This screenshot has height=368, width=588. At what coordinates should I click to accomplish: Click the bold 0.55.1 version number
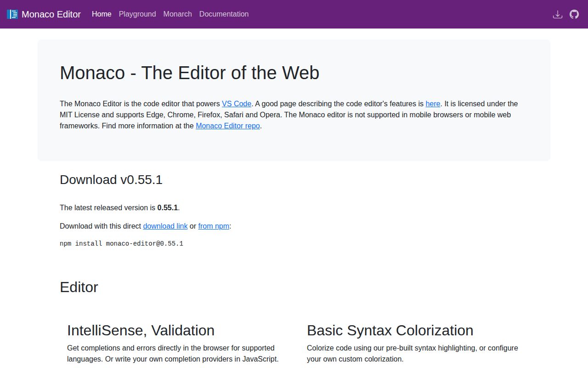[x=168, y=208]
